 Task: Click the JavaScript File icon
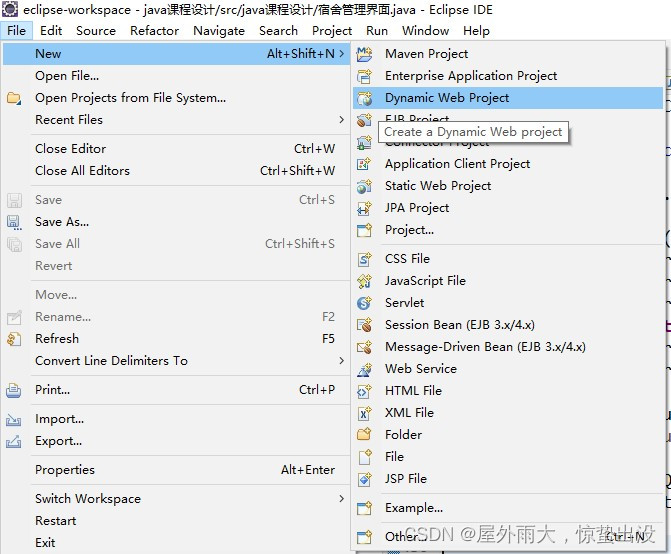pyautogui.click(x=364, y=281)
